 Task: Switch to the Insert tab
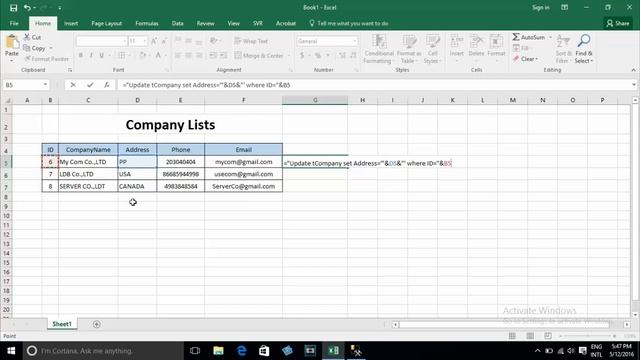(71, 23)
